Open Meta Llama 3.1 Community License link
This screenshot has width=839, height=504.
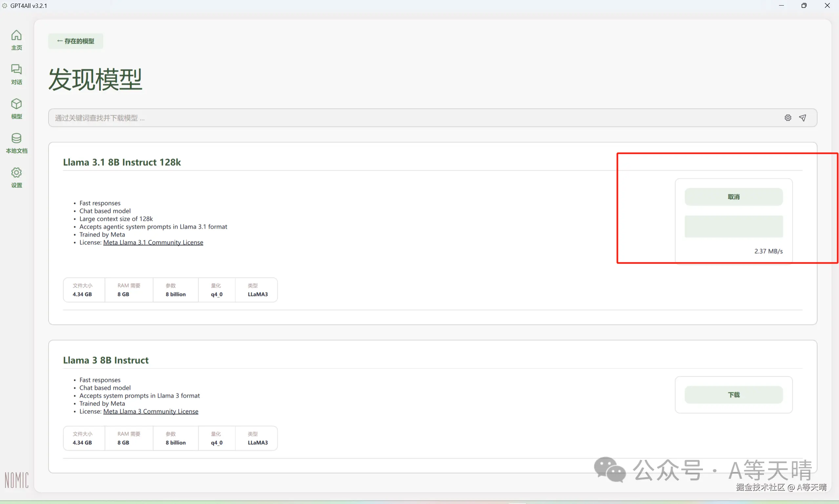pyautogui.click(x=153, y=242)
